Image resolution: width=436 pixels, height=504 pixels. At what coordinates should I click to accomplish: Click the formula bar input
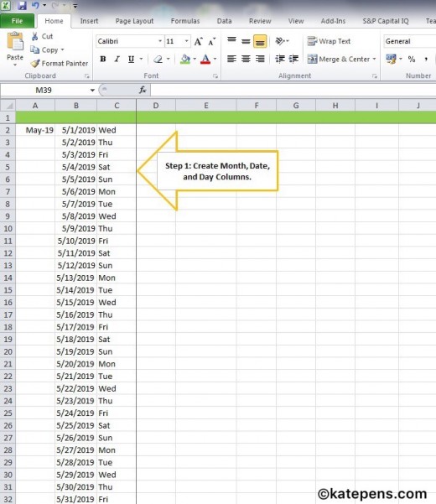click(x=293, y=90)
